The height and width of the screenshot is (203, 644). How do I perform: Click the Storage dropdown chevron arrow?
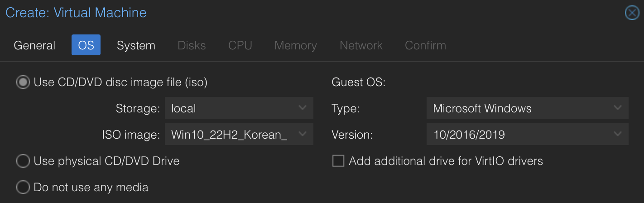tap(303, 108)
